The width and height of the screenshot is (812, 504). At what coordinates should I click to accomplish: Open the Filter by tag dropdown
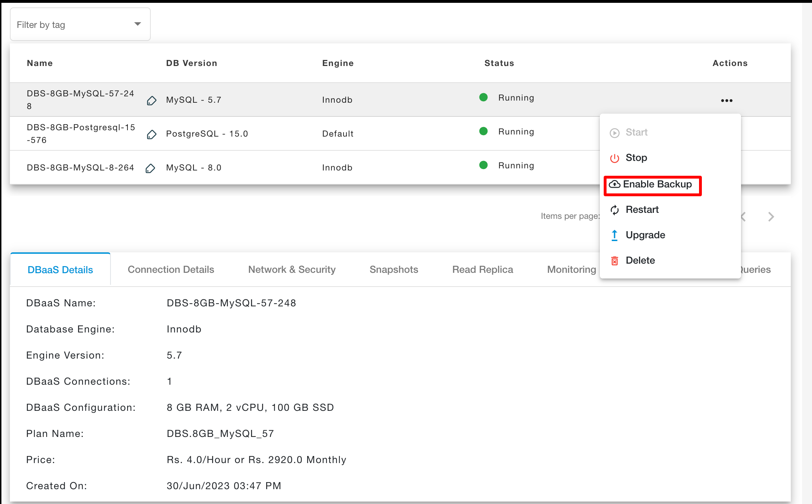(x=80, y=24)
